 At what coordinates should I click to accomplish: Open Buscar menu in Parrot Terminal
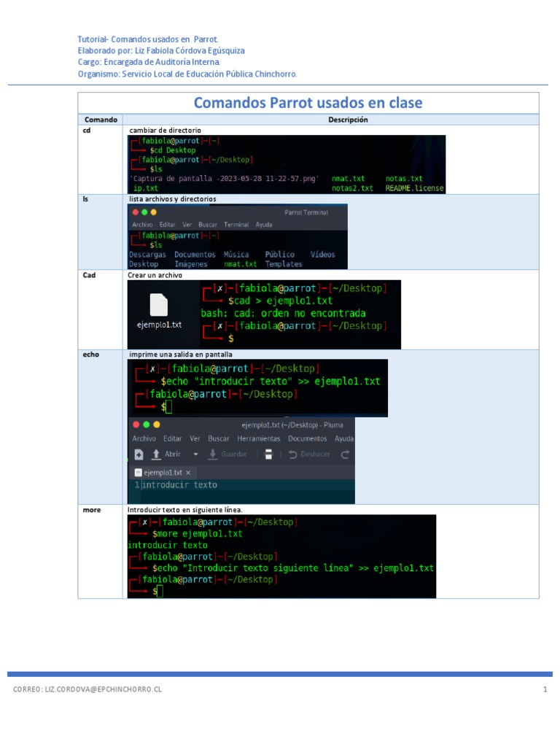pyautogui.click(x=208, y=225)
